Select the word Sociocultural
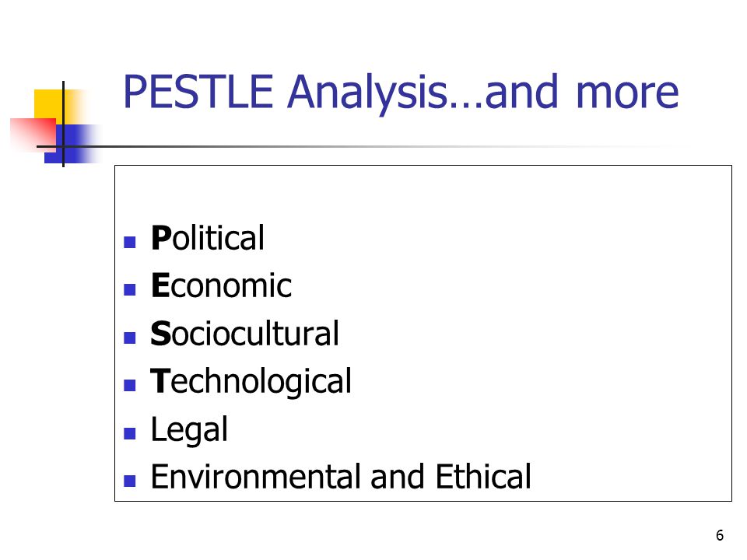This screenshot has width=747, height=560. pos(244,334)
